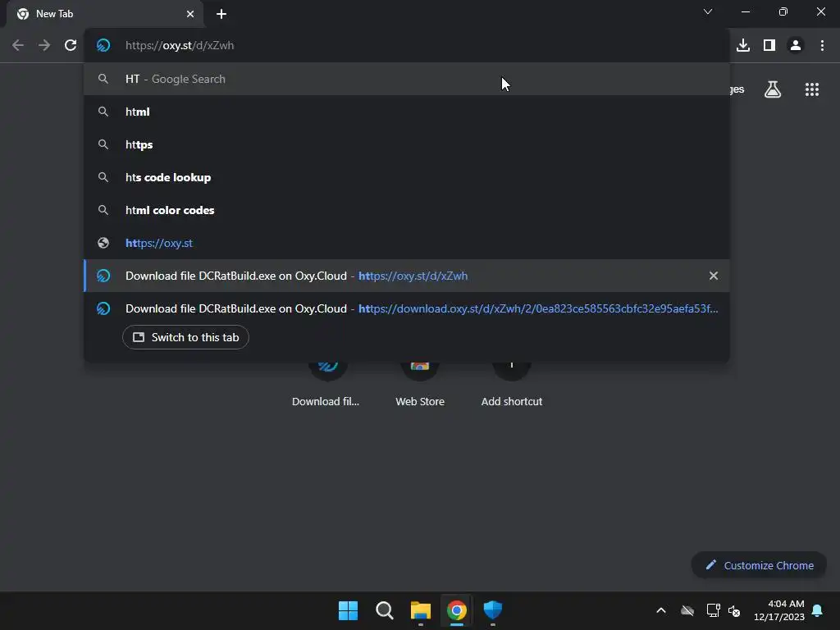
Task: Select the New Tab tab
Action: [105, 14]
